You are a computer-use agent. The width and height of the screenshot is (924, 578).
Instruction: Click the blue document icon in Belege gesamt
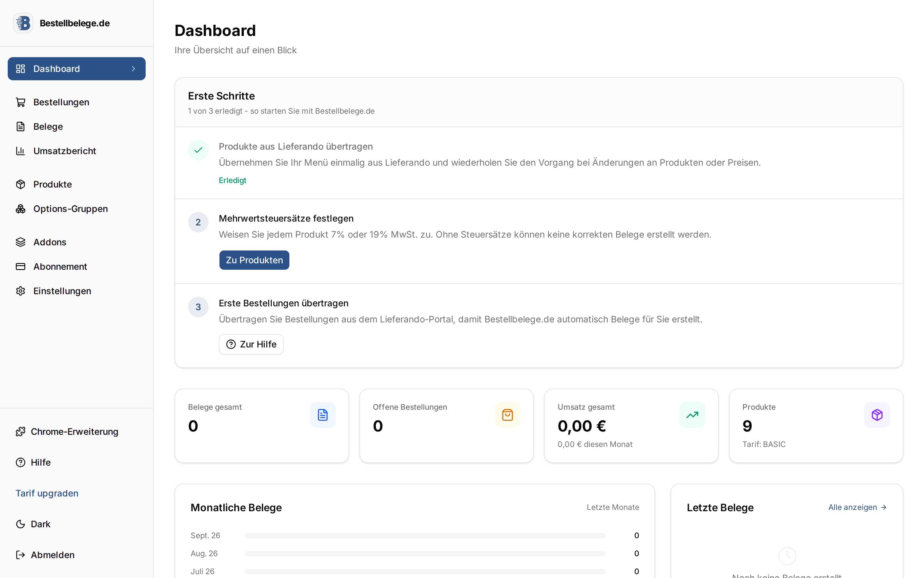click(323, 415)
